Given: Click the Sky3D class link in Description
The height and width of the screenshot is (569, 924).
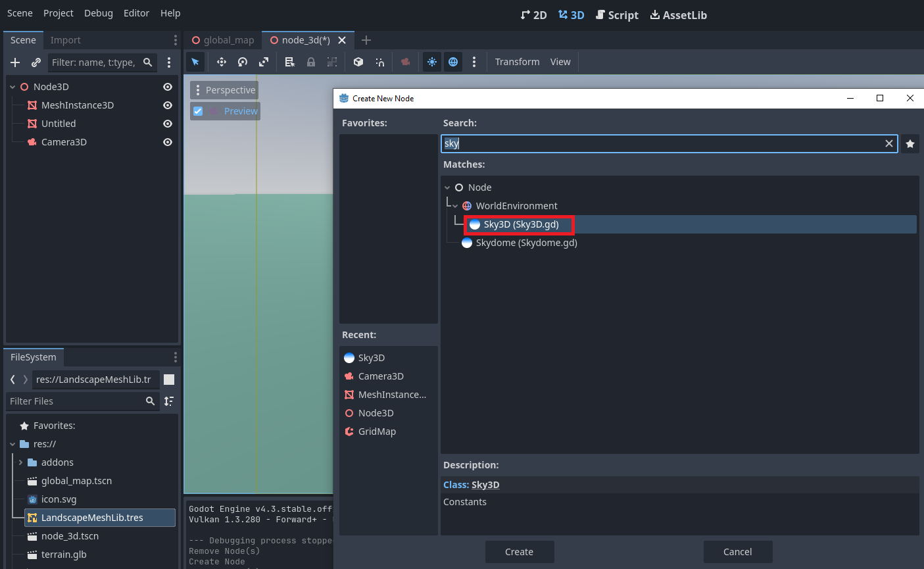Looking at the screenshot, I should (485, 485).
